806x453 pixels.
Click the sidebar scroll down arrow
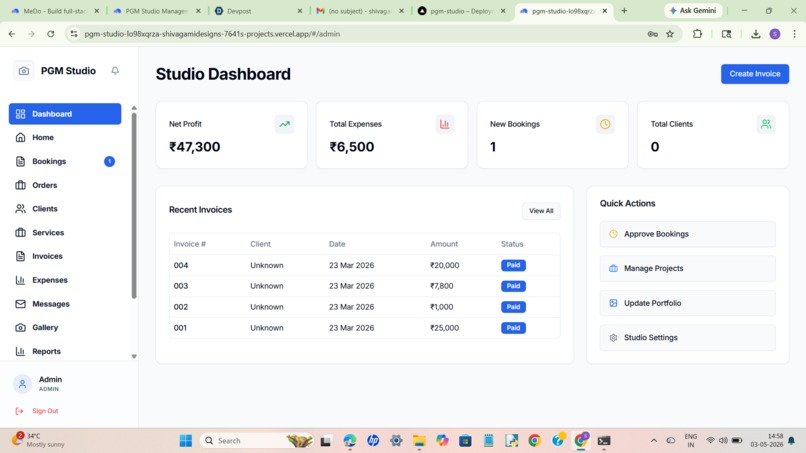134,356
